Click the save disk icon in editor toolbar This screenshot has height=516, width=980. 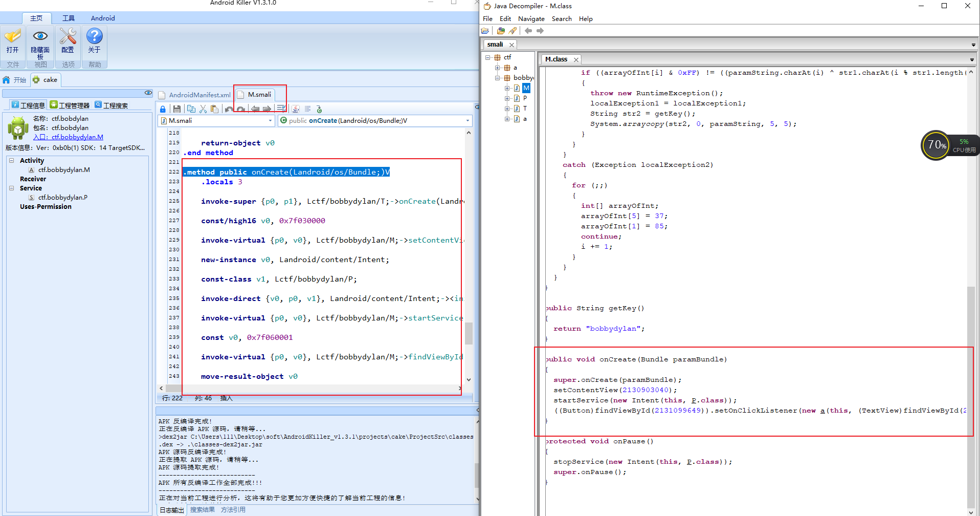point(177,109)
